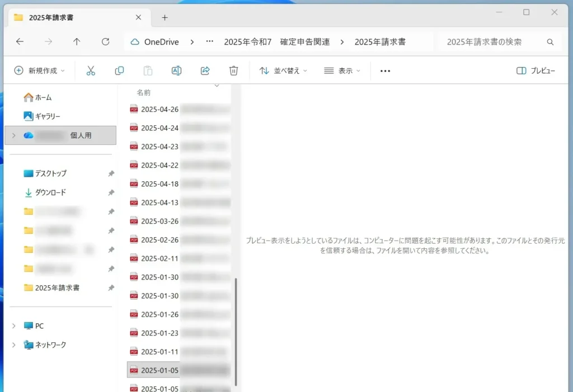Open the 新規作成 dropdown menu
The height and width of the screenshot is (392, 573).
tap(39, 70)
